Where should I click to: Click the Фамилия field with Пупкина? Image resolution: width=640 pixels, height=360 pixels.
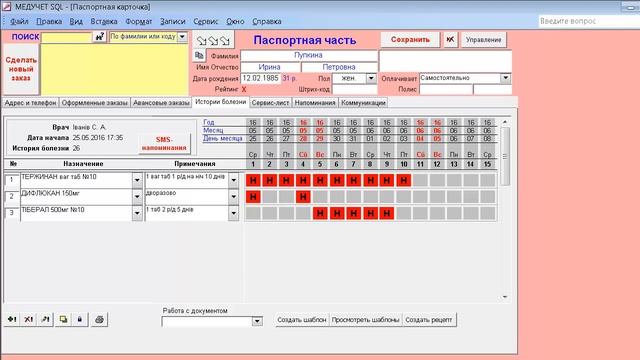(309, 55)
